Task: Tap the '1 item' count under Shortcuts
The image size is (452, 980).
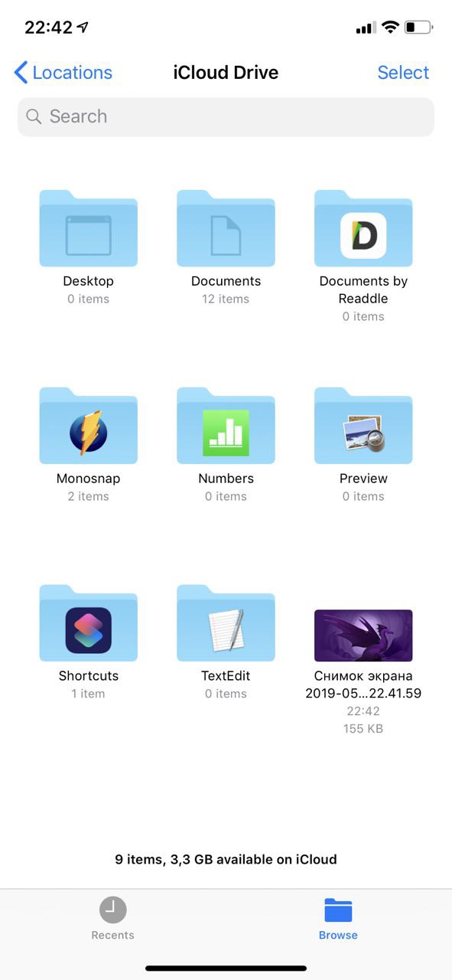Action: (x=88, y=694)
